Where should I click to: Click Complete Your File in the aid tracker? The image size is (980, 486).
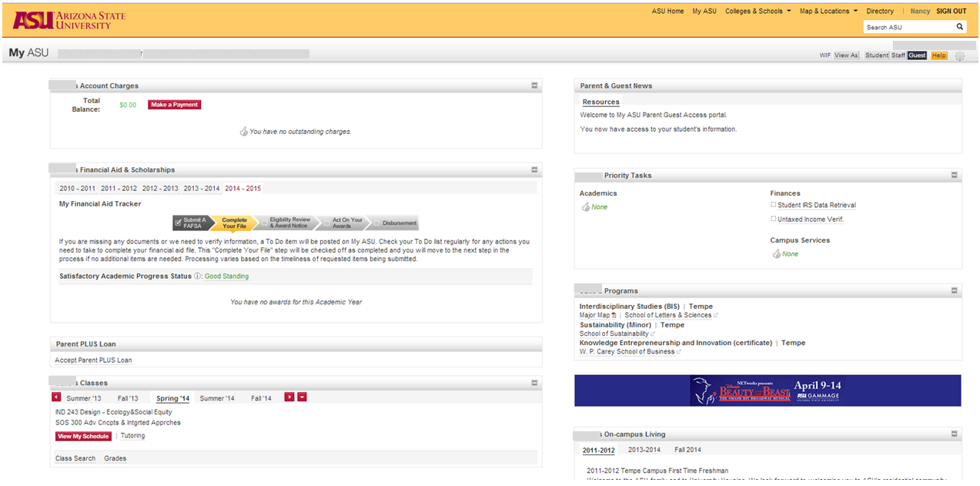[x=233, y=223]
